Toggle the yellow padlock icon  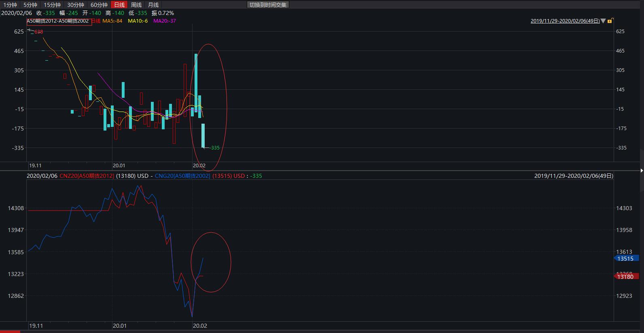(610, 21)
